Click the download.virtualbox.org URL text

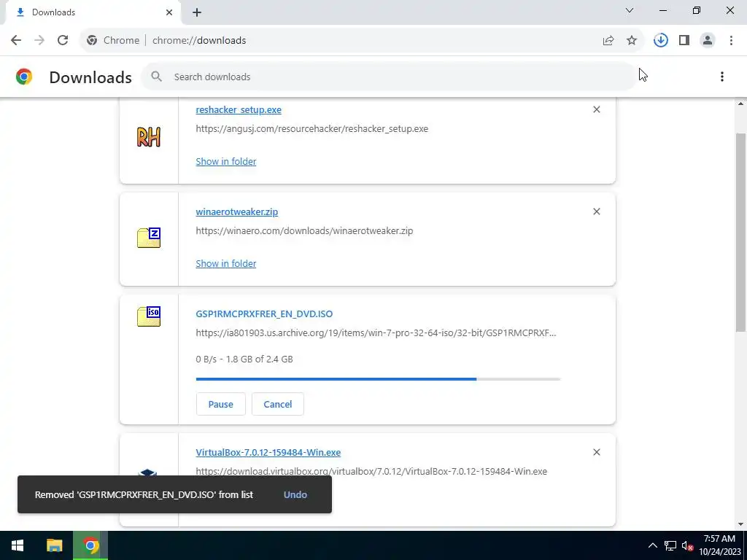pos(371,472)
